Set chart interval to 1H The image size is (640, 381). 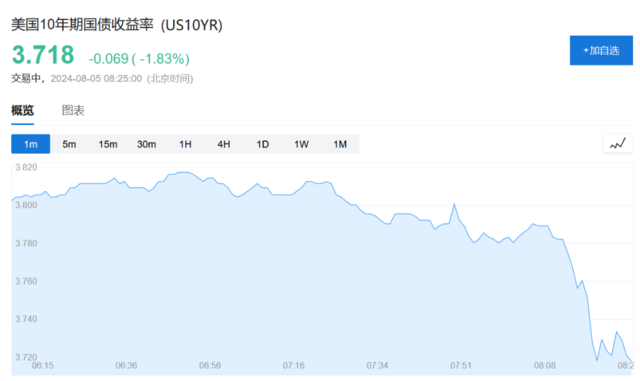(x=185, y=144)
